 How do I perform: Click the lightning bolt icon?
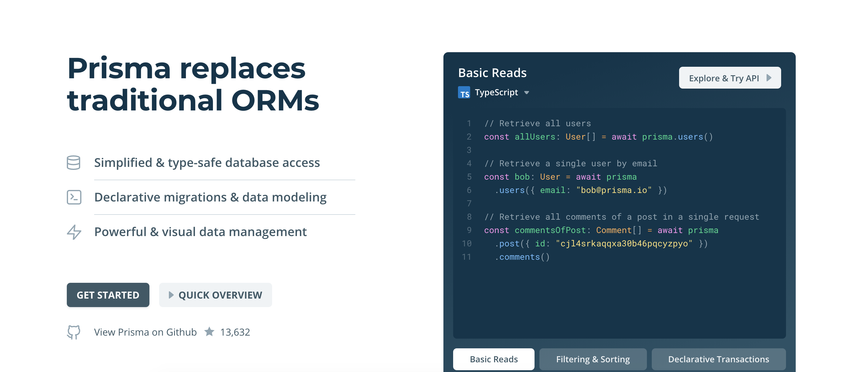tap(74, 232)
